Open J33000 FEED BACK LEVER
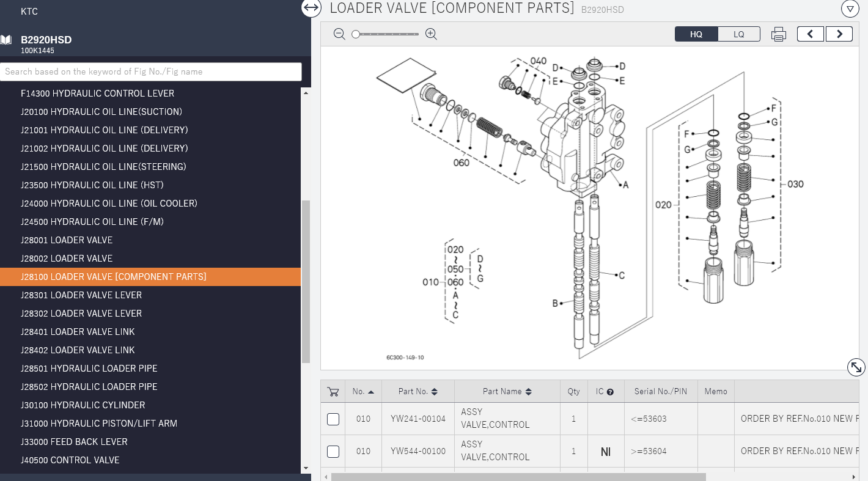 150,442
